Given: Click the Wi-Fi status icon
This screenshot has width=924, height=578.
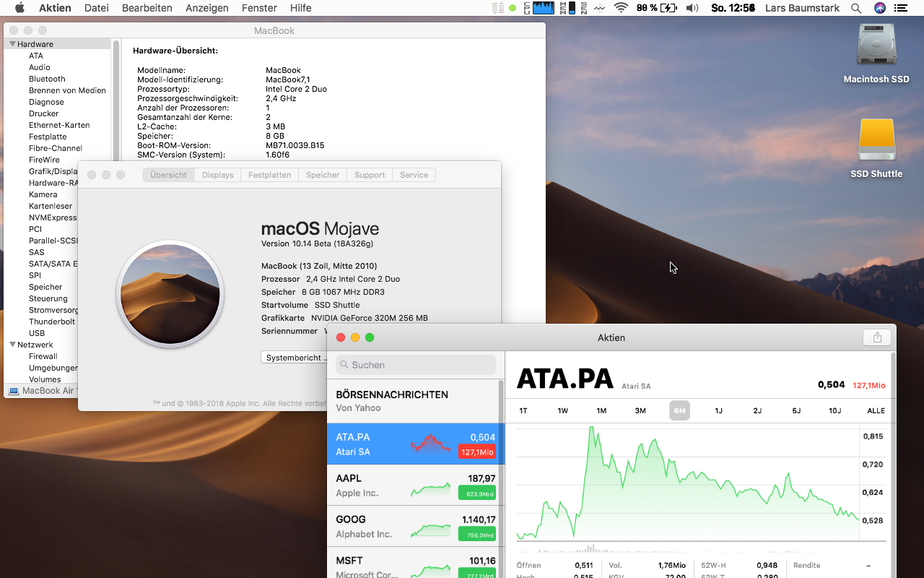Looking at the screenshot, I should (621, 8).
